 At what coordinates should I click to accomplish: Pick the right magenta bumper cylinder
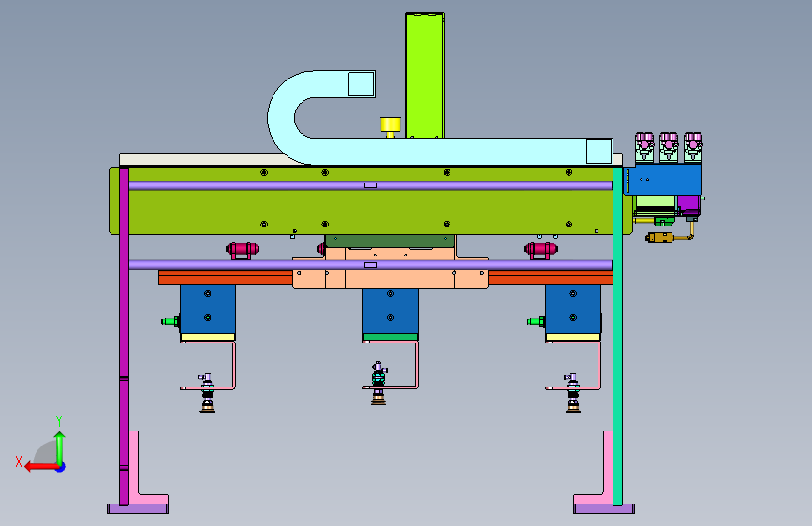541,250
